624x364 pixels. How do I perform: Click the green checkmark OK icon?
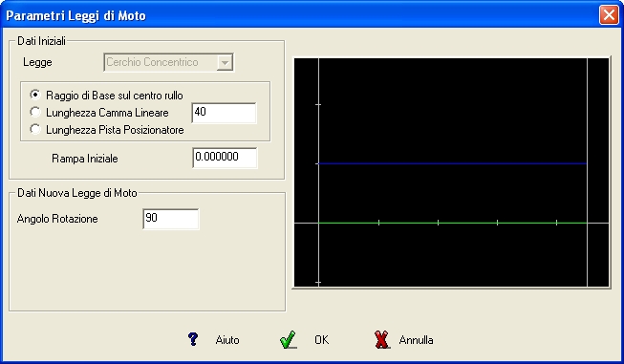click(x=289, y=339)
